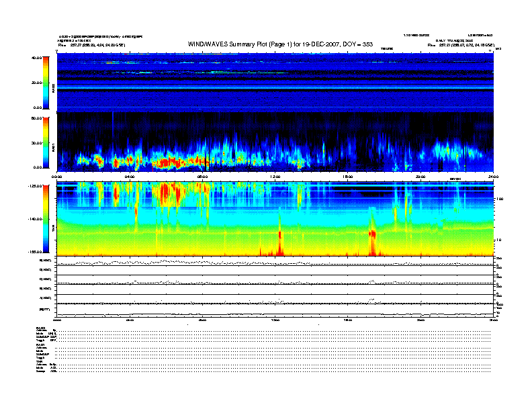Click the WIND/WAVES Summary Plot title text
The height and width of the screenshot is (411, 532).
coord(280,44)
